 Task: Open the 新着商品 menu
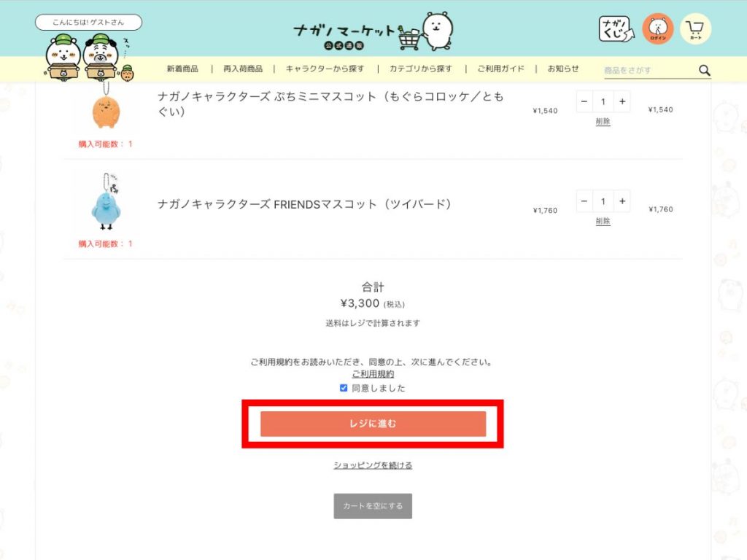[182, 69]
